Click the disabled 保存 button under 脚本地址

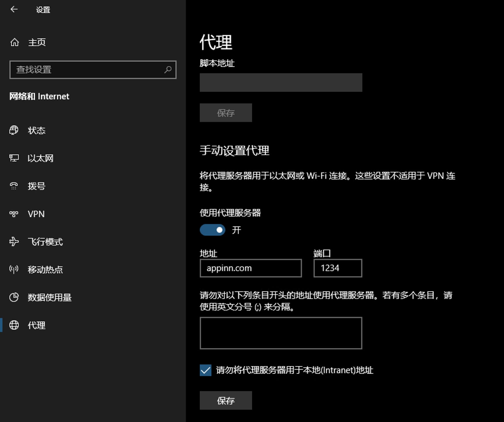tap(226, 113)
